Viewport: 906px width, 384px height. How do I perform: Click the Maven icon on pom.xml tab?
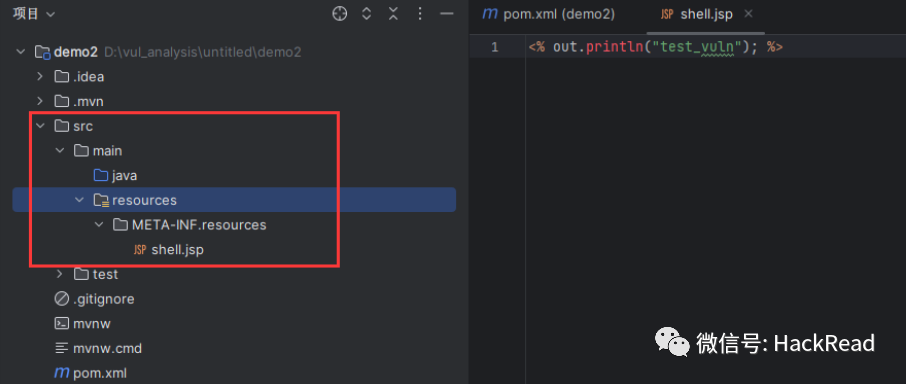click(x=489, y=14)
